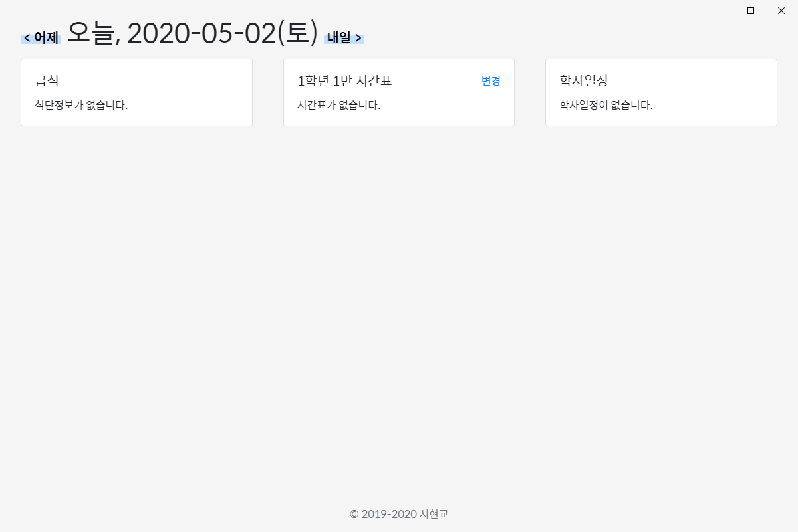Close the 서현교 schedule application
This screenshot has width=798, height=532.
pyautogui.click(x=781, y=11)
